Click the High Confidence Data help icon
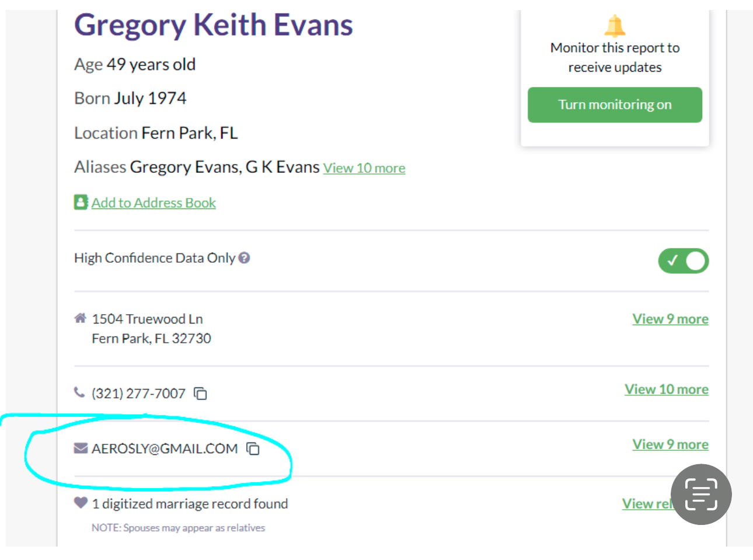Image resolution: width=753 pixels, height=560 pixels. (245, 258)
